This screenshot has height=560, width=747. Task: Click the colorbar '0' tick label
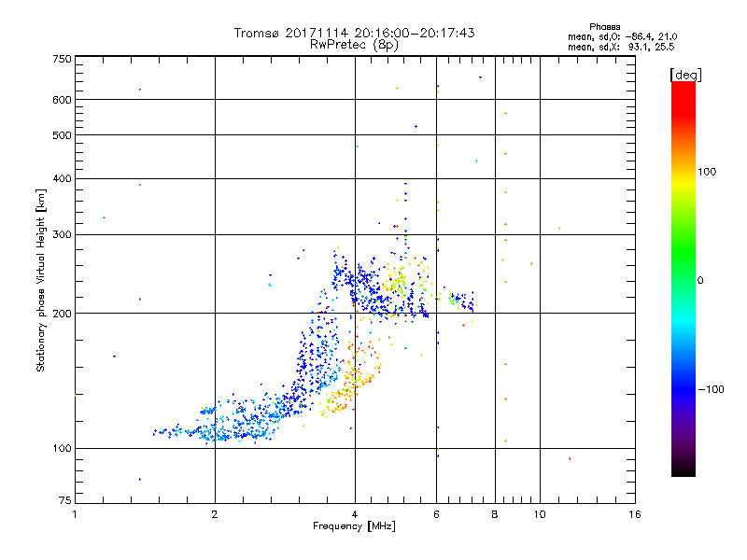700,281
